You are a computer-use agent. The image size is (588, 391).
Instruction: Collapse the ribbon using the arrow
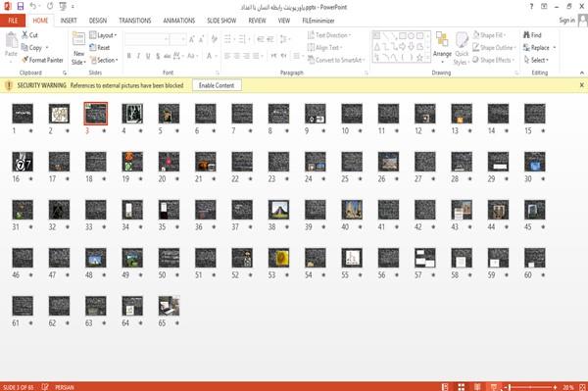[582, 73]
